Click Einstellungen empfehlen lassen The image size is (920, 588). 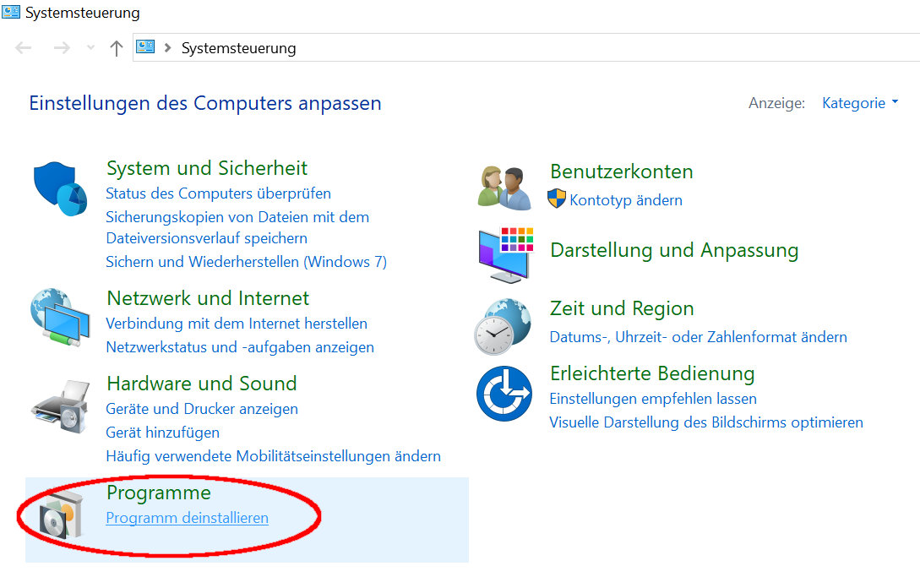653,399
